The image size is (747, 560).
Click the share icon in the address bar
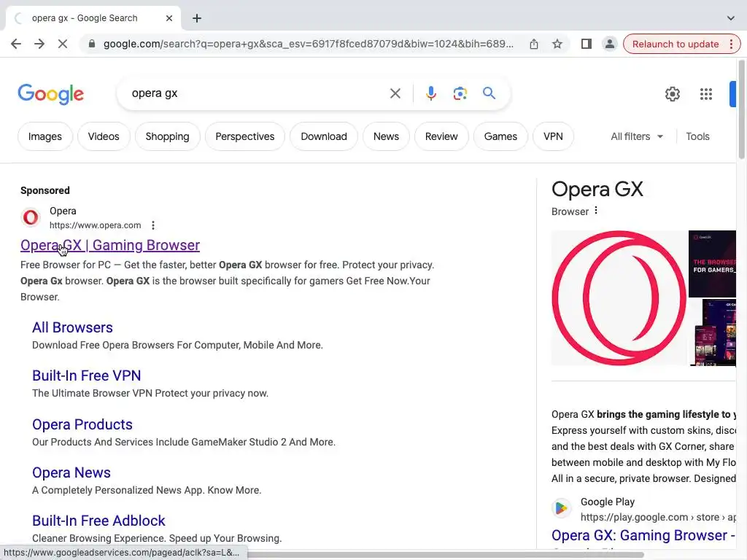534,44
